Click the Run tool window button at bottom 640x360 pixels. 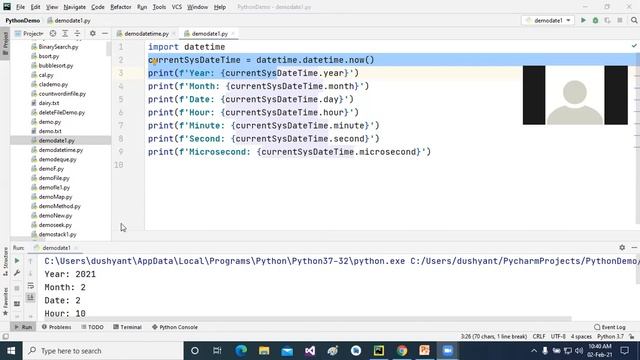tap(23, 327)
